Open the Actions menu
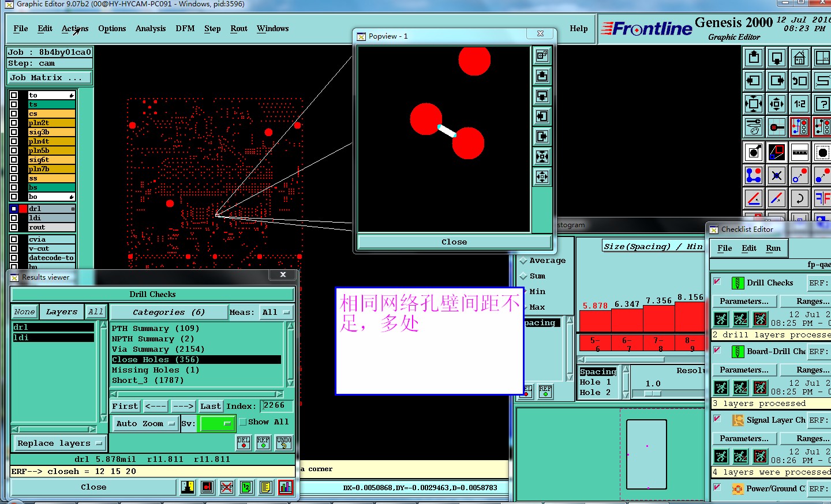Image resolution: width=831 pixels, height=504 pixels. click(x=75, y=28)
